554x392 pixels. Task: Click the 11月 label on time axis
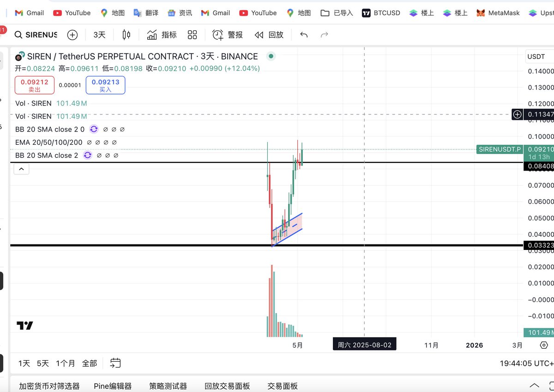431,345
